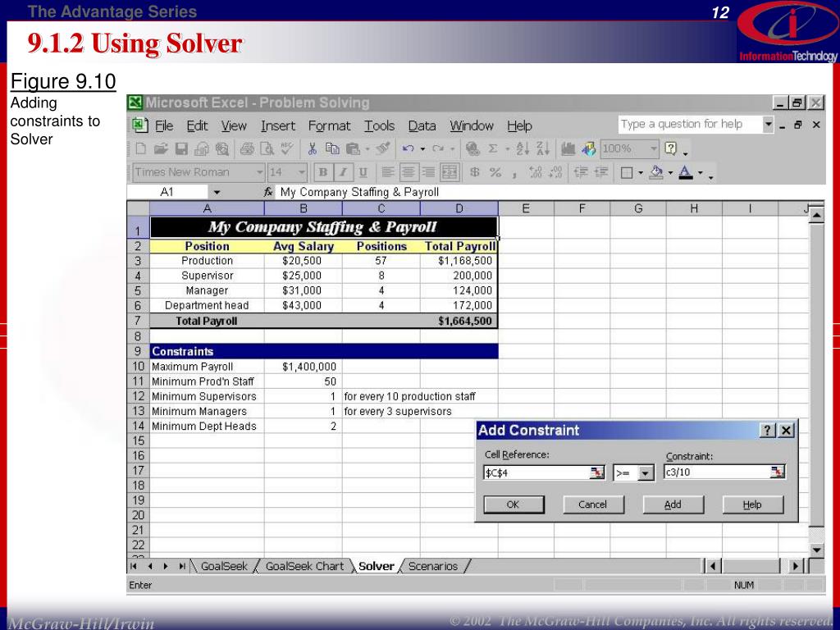Click the Paste clipboard icon
The width and height of the screenshot is (840, 630).
click(x=353, y=149)
